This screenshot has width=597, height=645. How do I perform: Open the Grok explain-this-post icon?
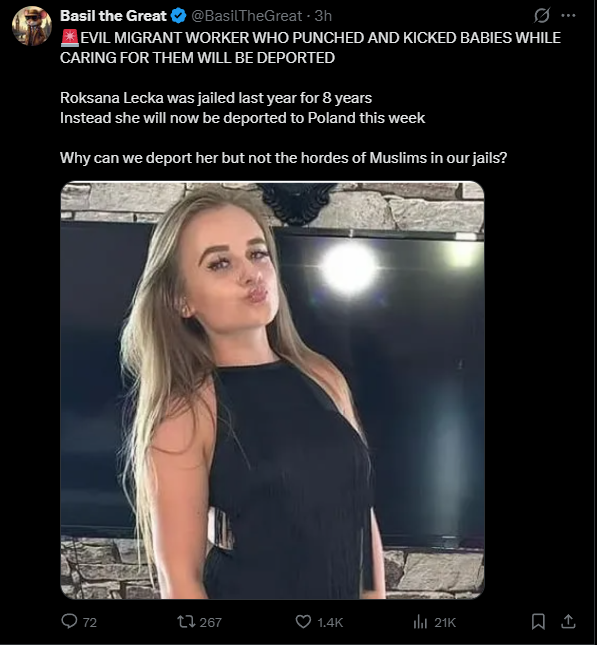[541, 16]
